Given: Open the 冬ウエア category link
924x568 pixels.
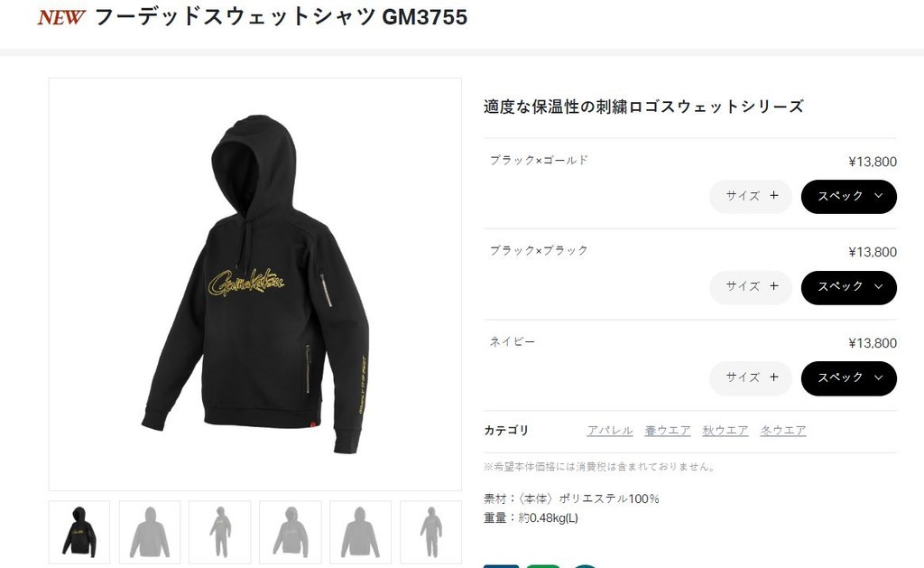Looking at the screenshot, I should [783, 431].
